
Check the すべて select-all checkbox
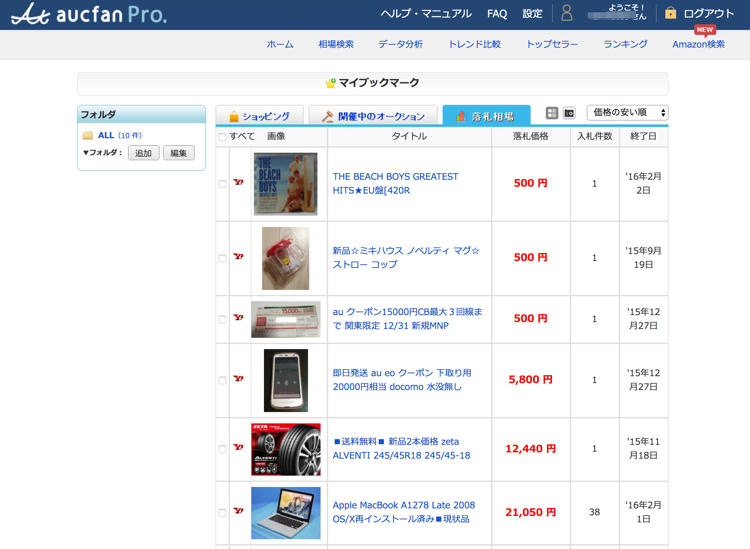pyautogui.click(x=222, y=137)
